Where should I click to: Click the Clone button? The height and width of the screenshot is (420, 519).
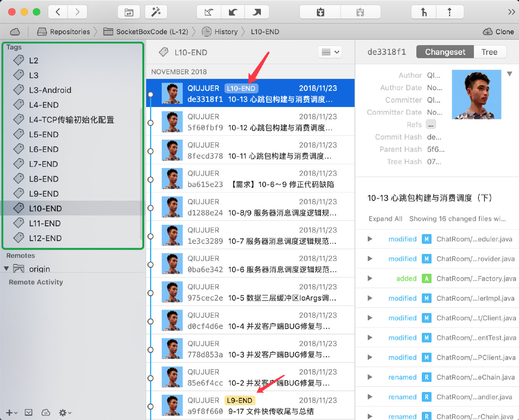coord(498,31)
